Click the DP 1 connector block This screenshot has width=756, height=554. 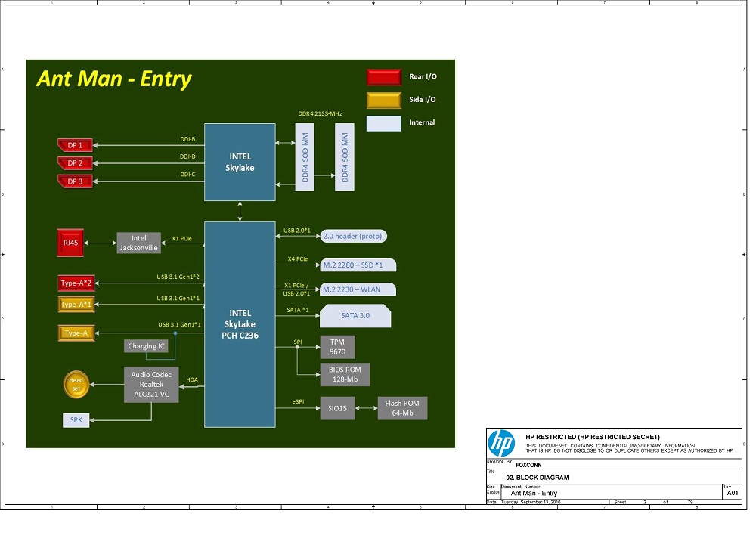click(75, 145)
